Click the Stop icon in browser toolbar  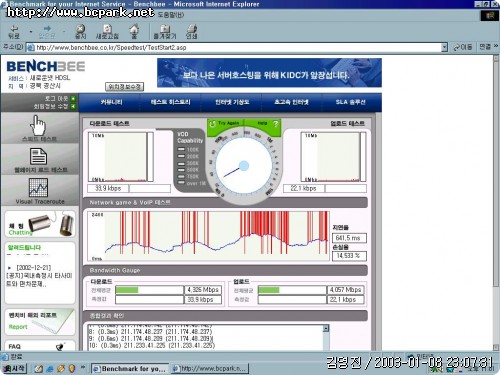pos(80,29)
